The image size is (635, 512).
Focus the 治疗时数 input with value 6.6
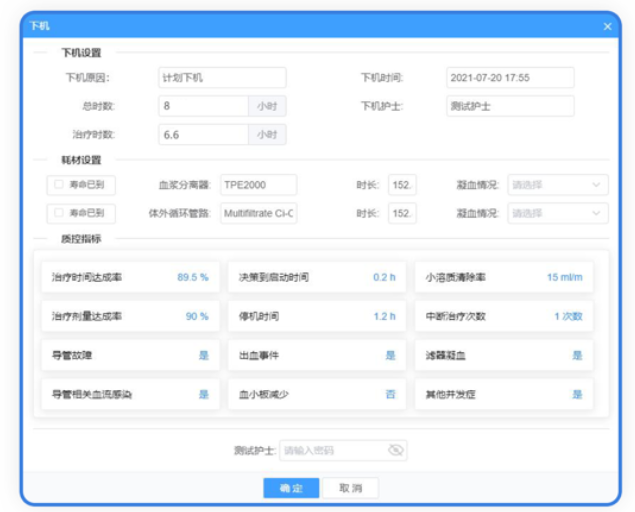point(203,134)
